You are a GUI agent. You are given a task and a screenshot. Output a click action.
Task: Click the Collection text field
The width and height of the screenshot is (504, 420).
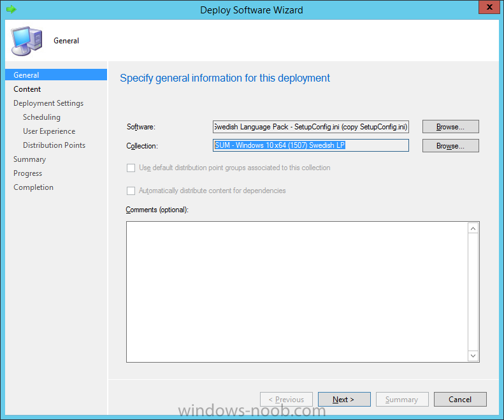[311, 145]
